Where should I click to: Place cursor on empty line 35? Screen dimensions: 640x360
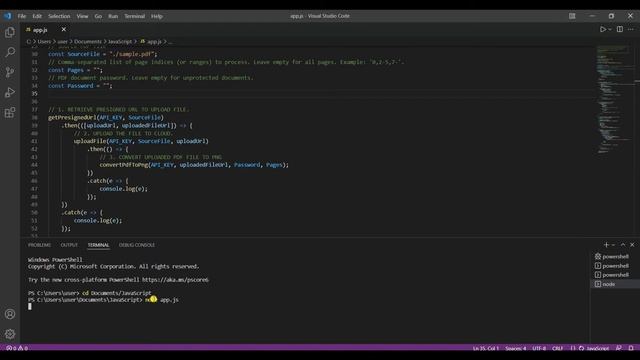(318, 93)
